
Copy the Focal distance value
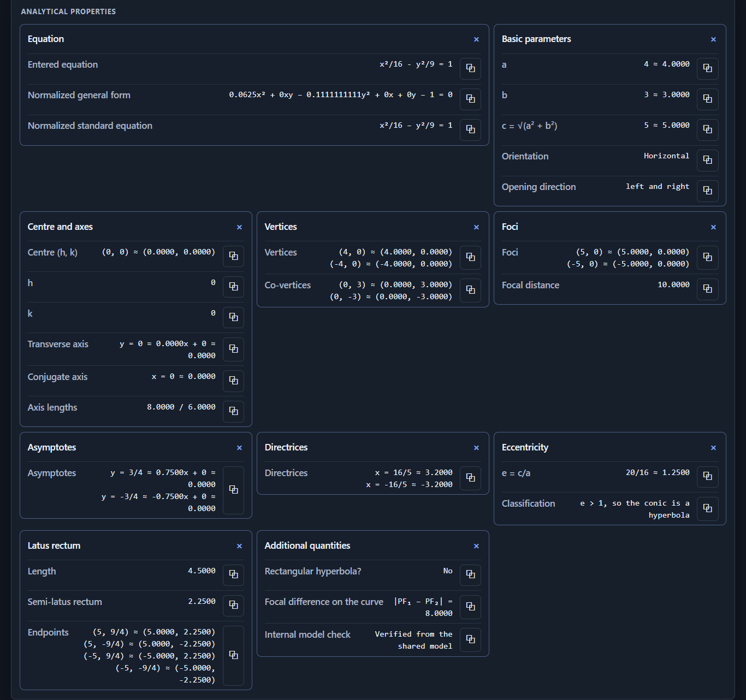pos(707,289)
